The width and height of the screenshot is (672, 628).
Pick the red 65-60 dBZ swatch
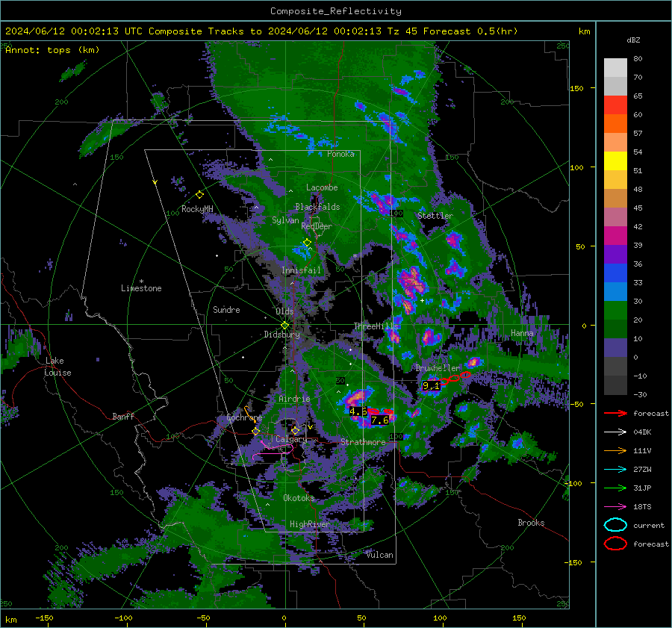coord(615,105)
